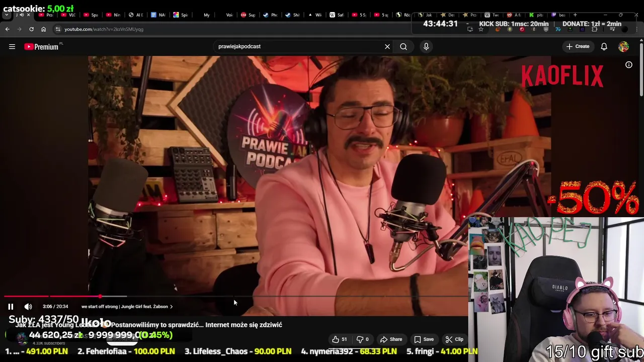Open a new browser tab with plus
This screenshot has width=644, height=362.
point(575,15)
